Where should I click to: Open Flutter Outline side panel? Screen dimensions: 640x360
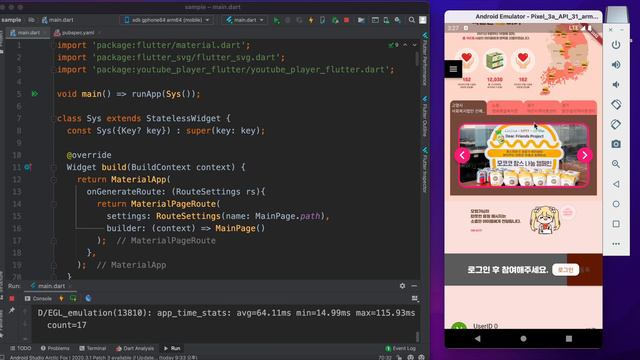click(x=424, y=117)
